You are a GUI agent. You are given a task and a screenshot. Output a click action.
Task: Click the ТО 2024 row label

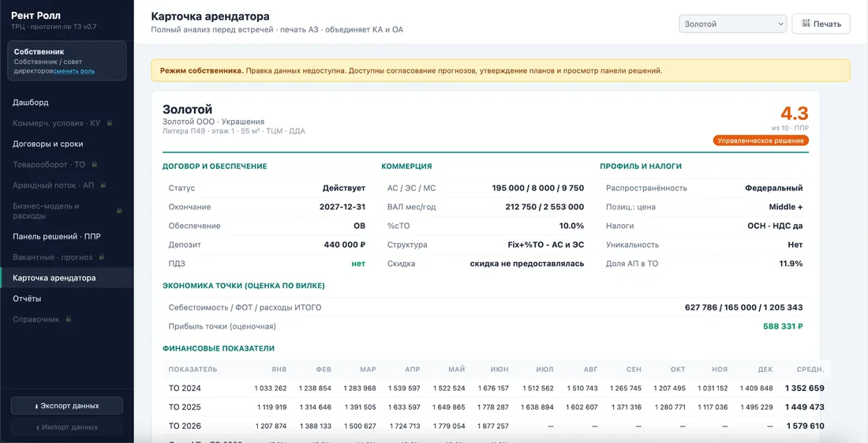click(x=185, y=389)
